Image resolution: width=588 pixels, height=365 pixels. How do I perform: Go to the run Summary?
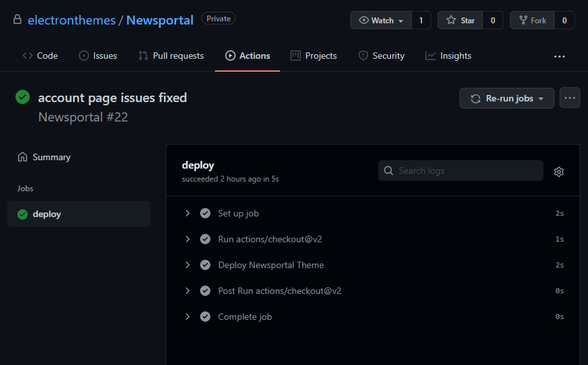click(44, 157)
